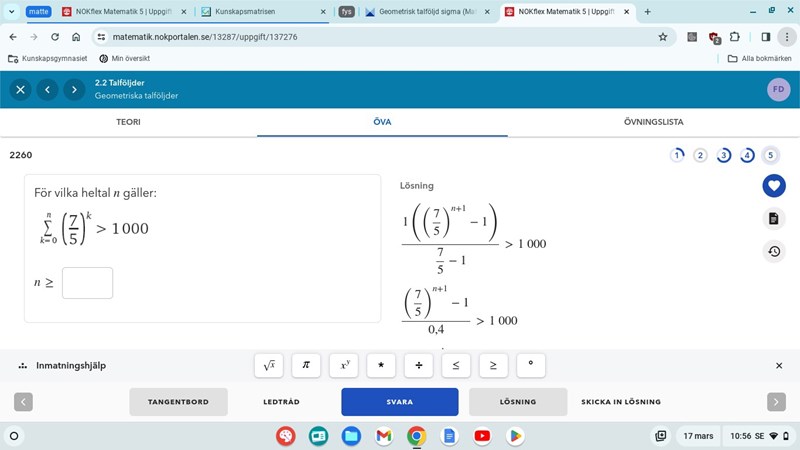Viewport: 800px width, 450px height.
Task: Open Gmail from the taskbar shelf
Action: [383, 436]
